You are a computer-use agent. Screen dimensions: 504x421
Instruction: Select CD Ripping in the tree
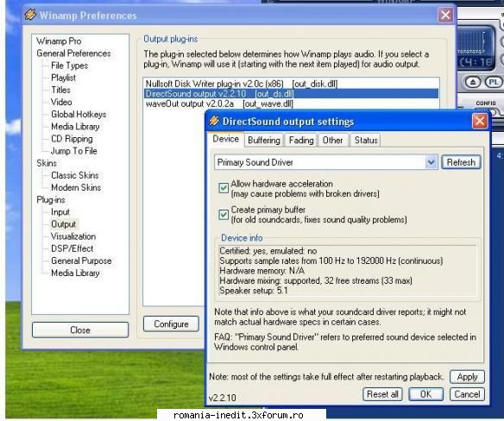[72, 139]
